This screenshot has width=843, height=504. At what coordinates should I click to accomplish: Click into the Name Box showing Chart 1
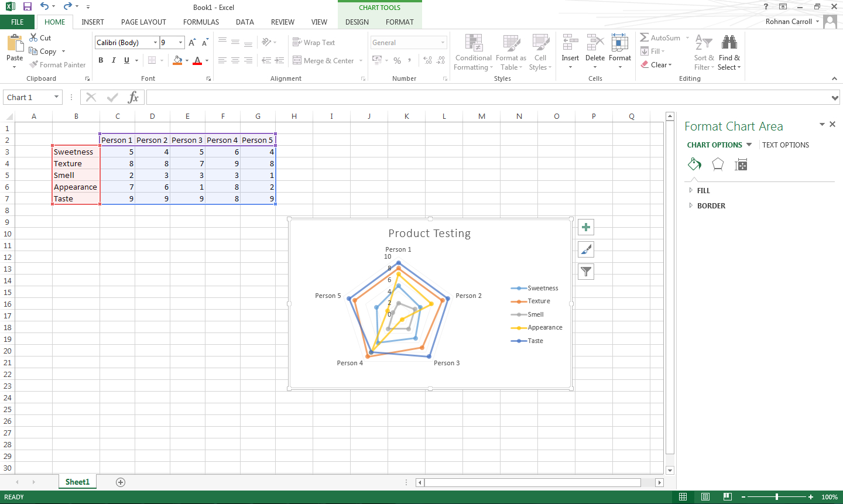(28, 98)
